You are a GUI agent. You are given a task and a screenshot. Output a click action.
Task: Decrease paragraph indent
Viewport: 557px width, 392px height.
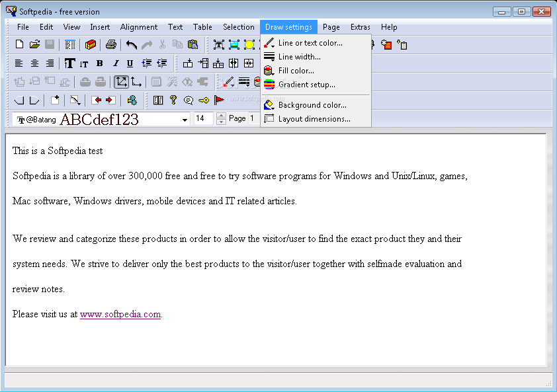click(162, 63)
